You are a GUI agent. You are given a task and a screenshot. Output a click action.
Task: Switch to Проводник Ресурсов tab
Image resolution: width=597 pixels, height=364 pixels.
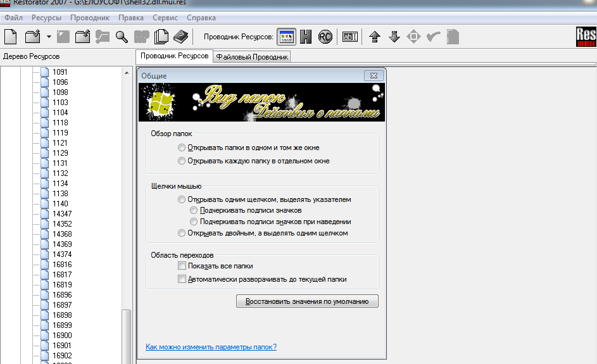pyautogui.click(x=174, y=56)
